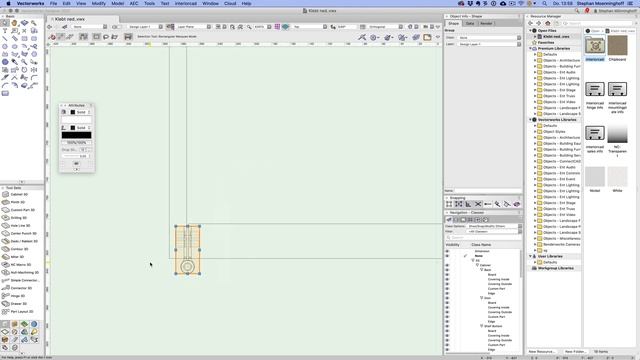Click the Snap to Angle icon
This screenshot has width=640, height=360.
[x=469, y=204]
